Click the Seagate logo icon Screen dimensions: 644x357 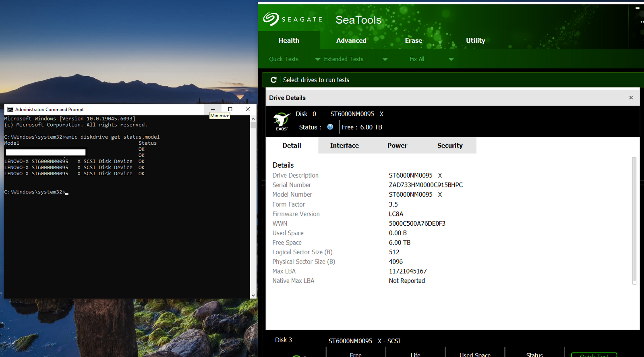pyautogui.click(x=271, y=19)
